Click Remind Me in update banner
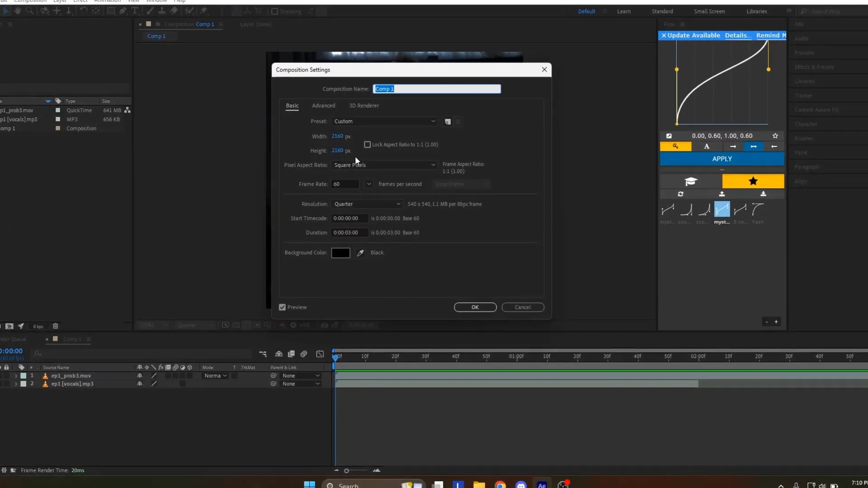Screen dimensions: 868x488 pyautogui.click(x=771, y=35)
